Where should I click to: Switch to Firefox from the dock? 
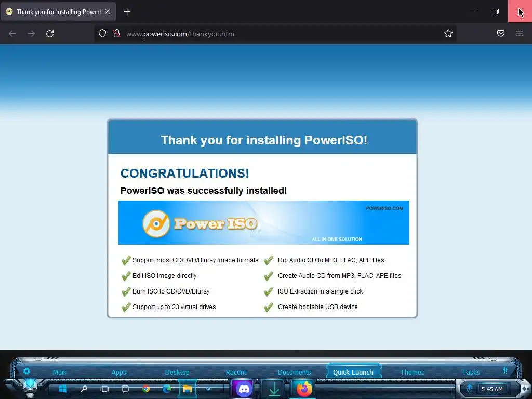pos(304,389)
